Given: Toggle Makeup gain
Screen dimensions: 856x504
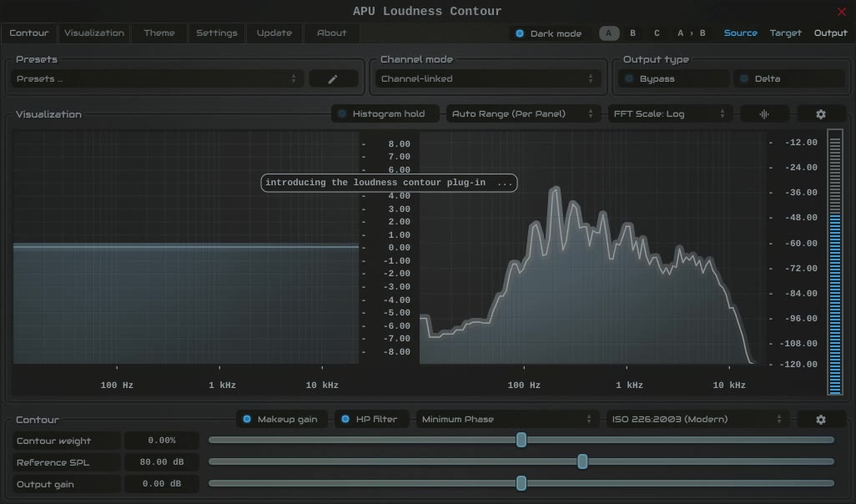Looking at the screenshot, I should (x=282, y=420).
